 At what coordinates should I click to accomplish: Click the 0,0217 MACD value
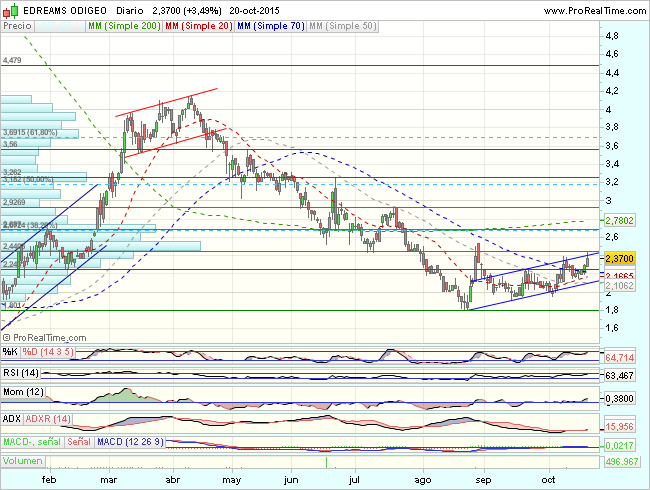point(619,446)
